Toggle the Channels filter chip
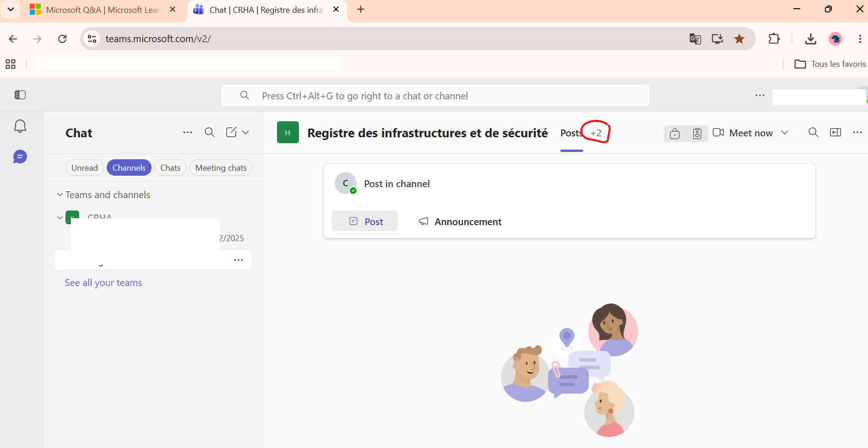This screenshot has height=448, width=868. click(x=129, y=168)
